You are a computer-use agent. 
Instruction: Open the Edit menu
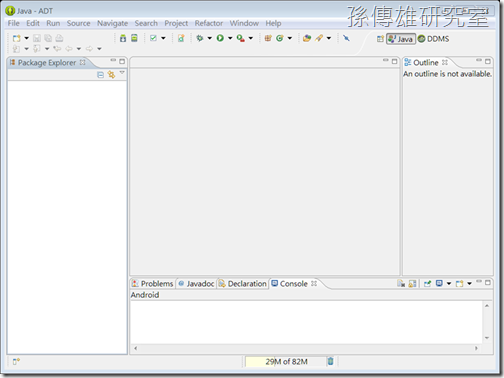[x=33, y=23]
